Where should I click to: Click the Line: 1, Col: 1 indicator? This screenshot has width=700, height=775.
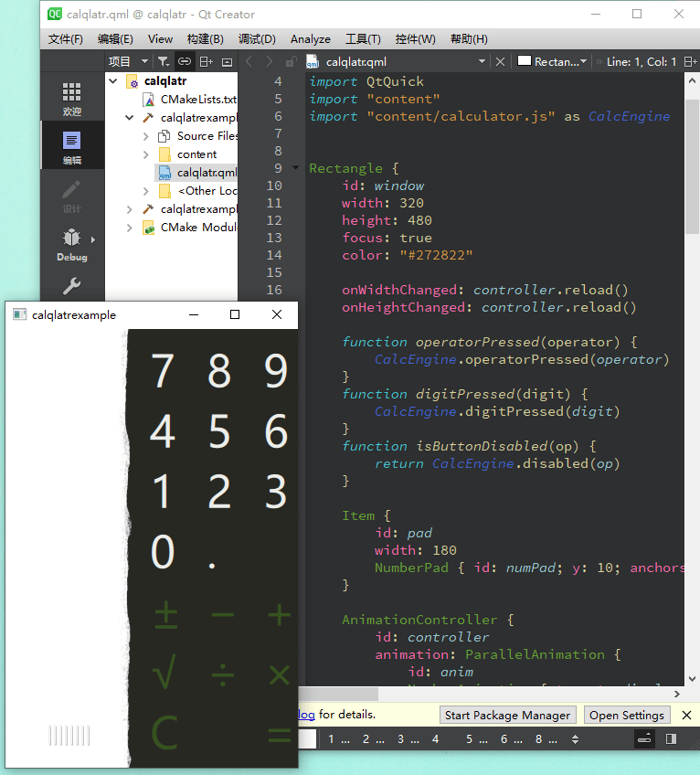click(x=642, y=62)
